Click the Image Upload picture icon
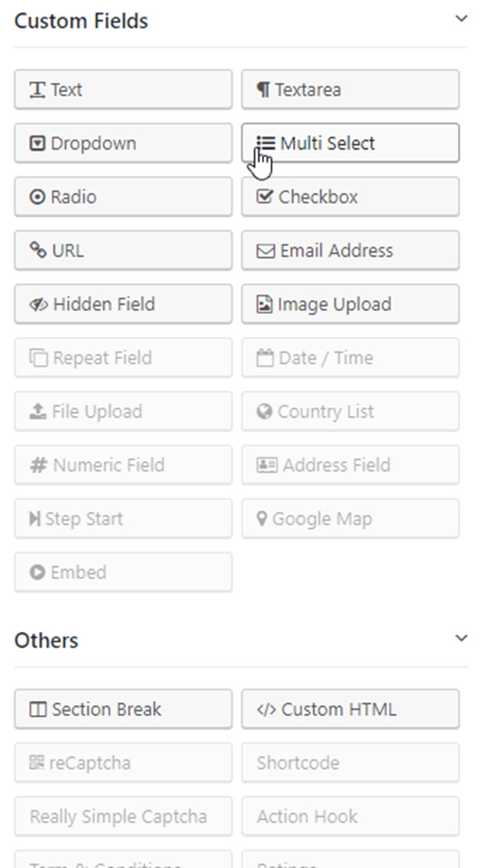 (x=264, y=305)
